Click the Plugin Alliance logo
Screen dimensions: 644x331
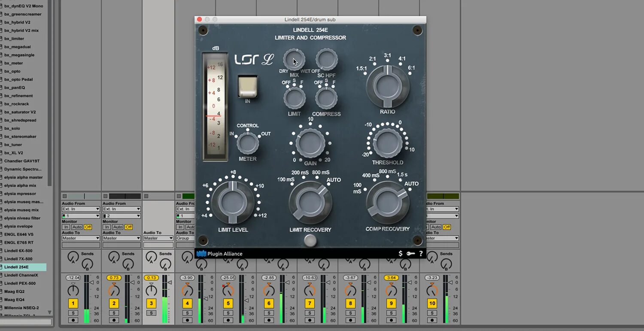(219, 253)
